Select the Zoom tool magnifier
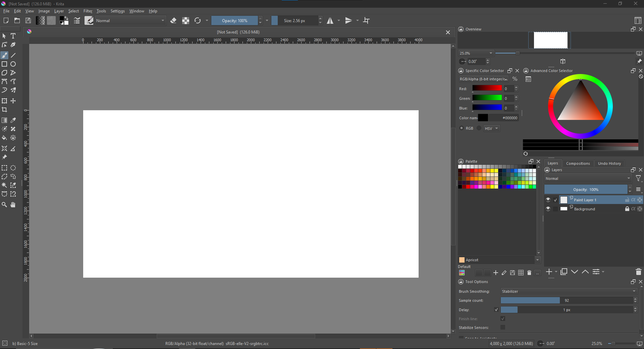 click(x=4, y=205)
